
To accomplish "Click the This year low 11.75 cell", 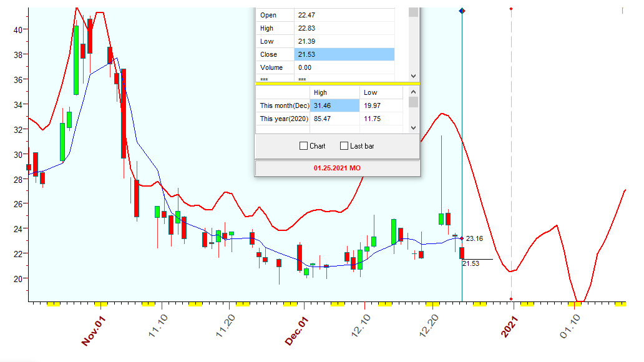I will tap(381, 119).
